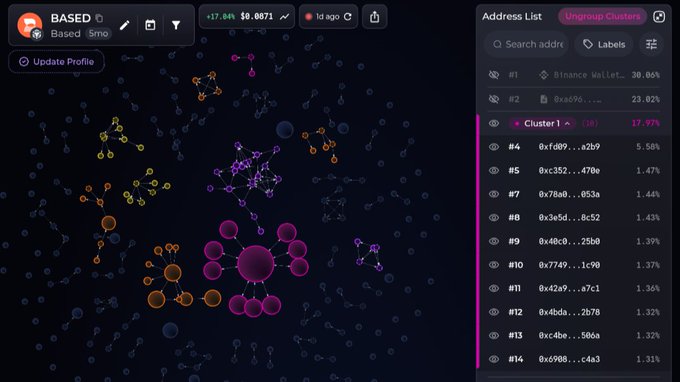Hide address #10 0x7749...1c90
The image size is (680, 382).
(x=494, y=265)
